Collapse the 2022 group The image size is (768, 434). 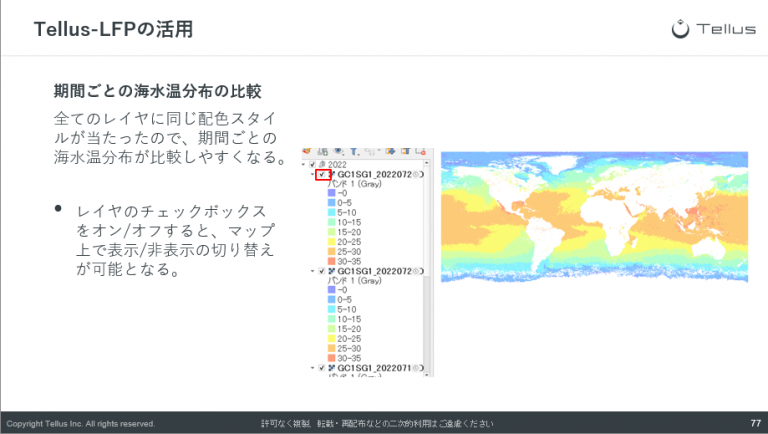pos(303,165)
